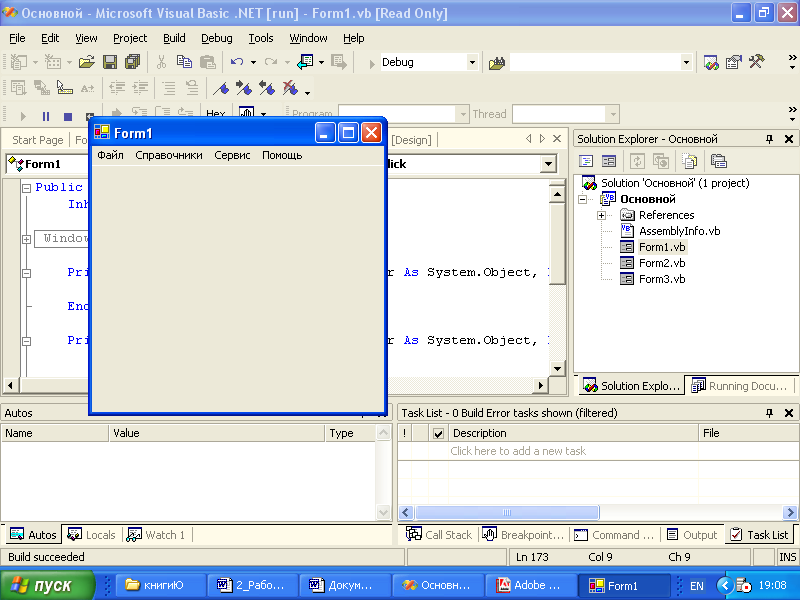Click the Open File folder toolbar icon
Viewport: 800px width, 600px height.
pos(87,62)
